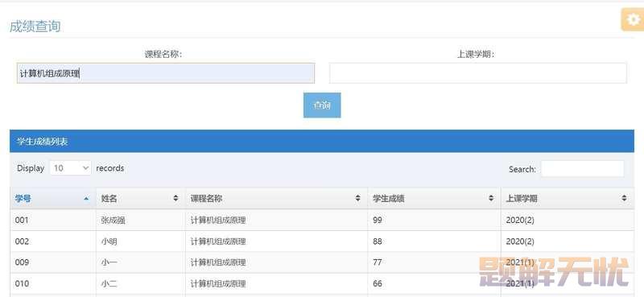Focus the 上课学期 input field
Viewport: 644px width, 297px height.
478,73
